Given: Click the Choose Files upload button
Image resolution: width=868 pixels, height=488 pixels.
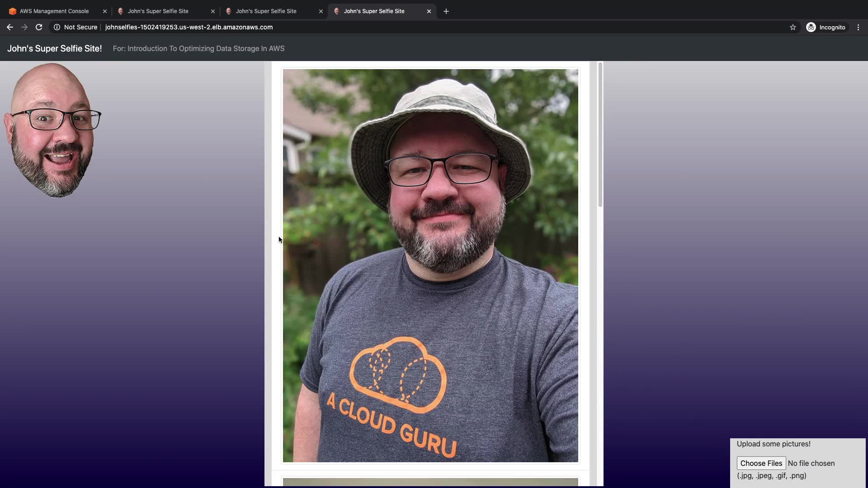Looking at the screenshot, I should tap(761, 463).
